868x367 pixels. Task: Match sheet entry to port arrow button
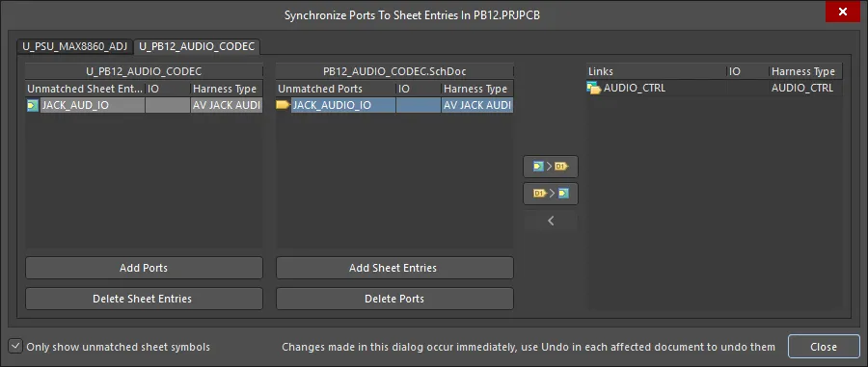click(x=551, y=167)
